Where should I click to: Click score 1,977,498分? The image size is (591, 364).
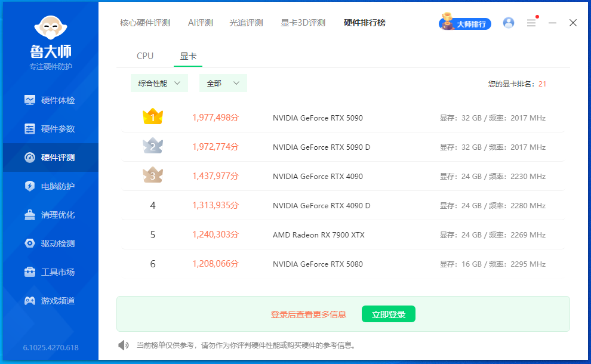click(x=216, y=118)
